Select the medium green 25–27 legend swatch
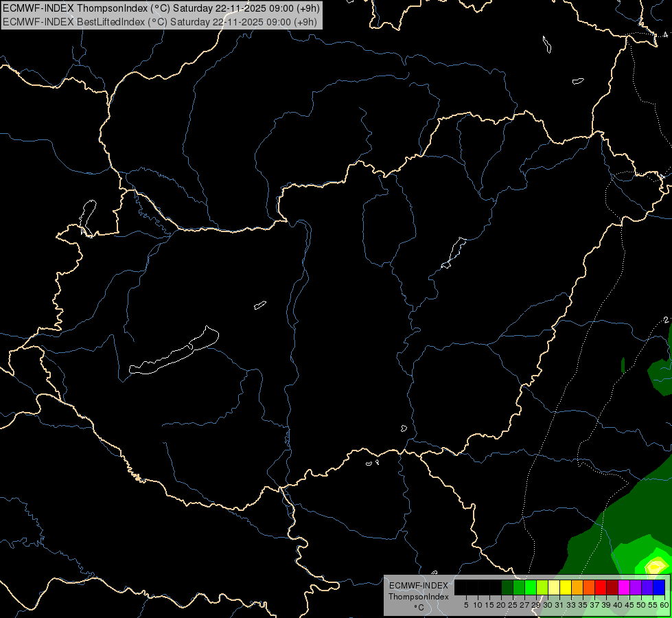Viewport: 672px width, 618px height. tap(518, 587)
